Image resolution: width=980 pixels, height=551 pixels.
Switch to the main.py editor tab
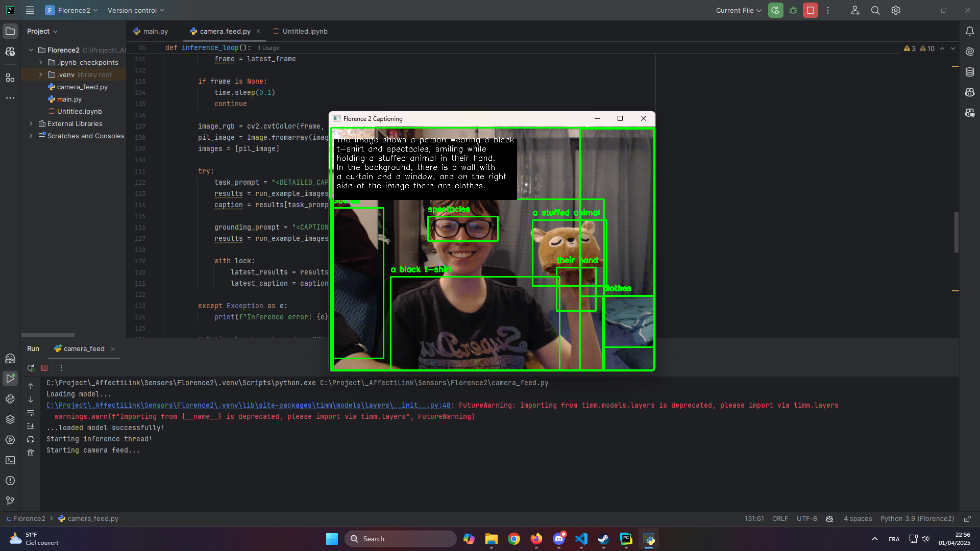pos(155,31)
